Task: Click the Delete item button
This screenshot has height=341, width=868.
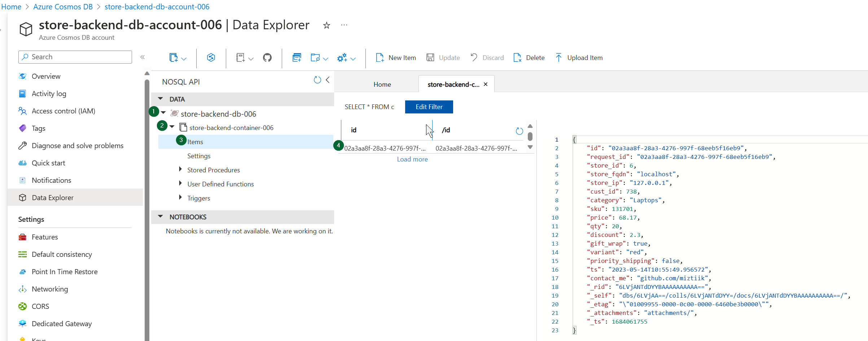Action: [x=529, y=58]
